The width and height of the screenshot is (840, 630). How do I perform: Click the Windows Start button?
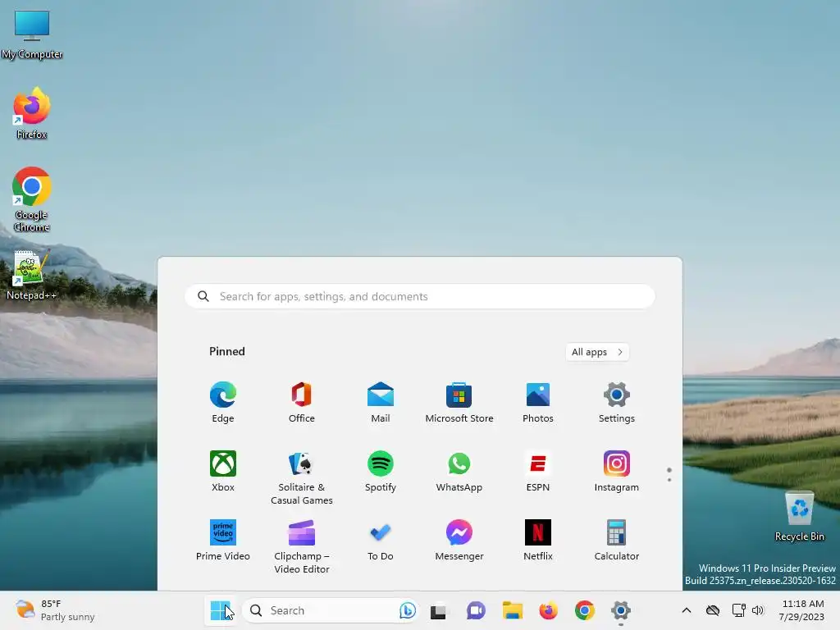click(x=220, y=610)
